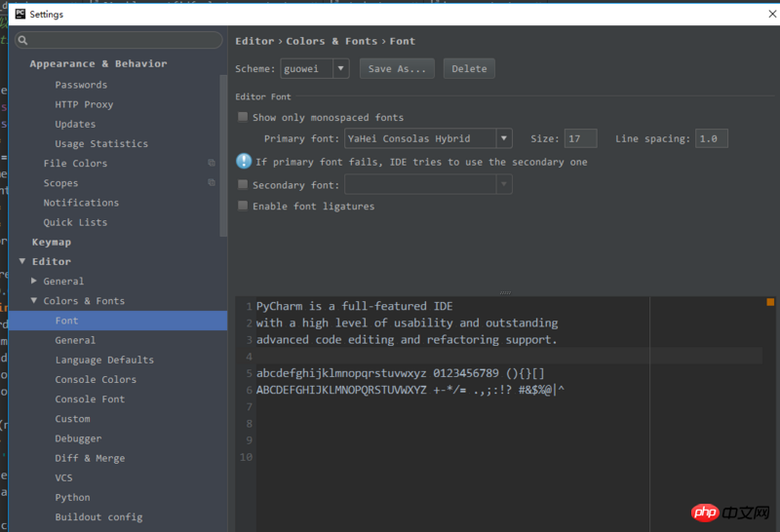Click the blue info icon near font hint

click(x=244, y=162)
